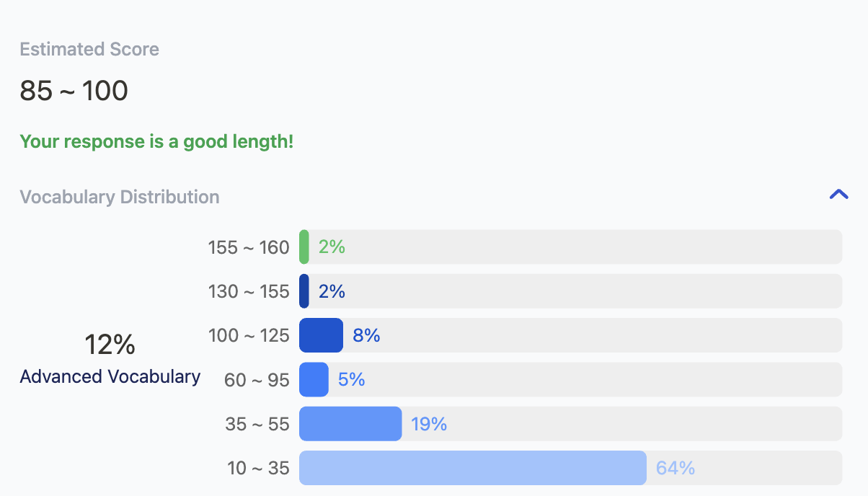This screenshot has width=868, height=496.
Task: Expand the Estimated Score details
Action: pos(89,49)
